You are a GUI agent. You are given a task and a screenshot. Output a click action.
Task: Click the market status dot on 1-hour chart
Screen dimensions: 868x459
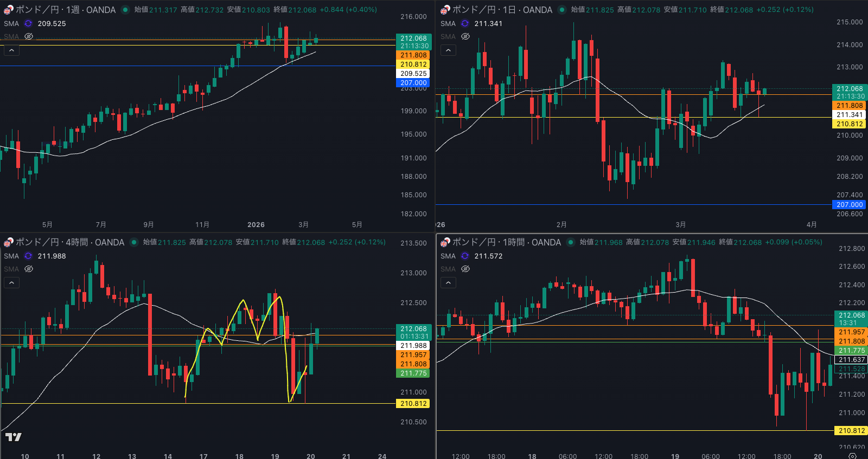tap(571, 242)
